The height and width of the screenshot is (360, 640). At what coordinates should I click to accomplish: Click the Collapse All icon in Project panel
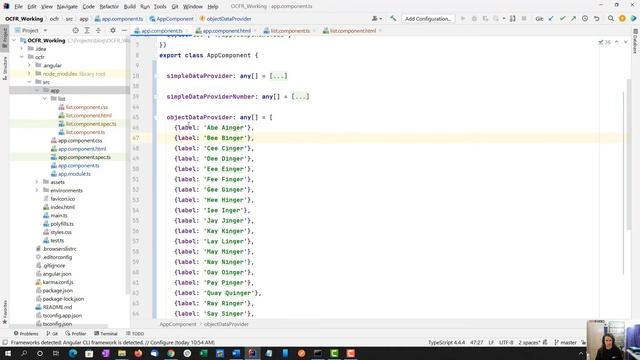98,30
